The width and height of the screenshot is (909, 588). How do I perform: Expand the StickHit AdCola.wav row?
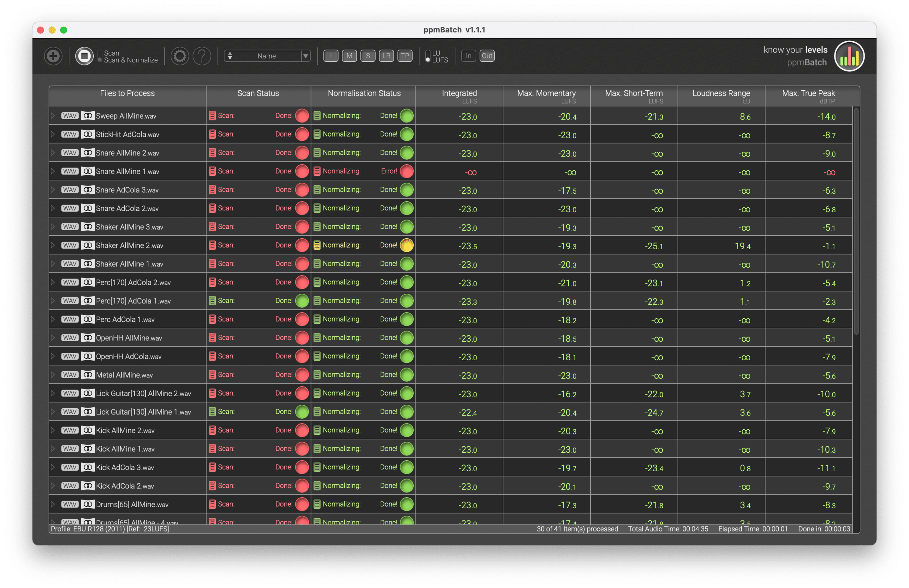53,134
